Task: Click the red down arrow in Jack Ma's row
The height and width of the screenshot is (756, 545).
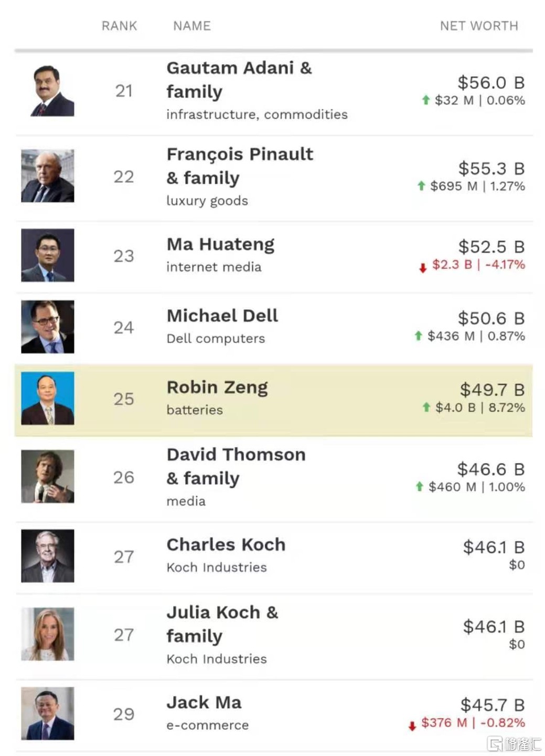Action: click(412, 726)
